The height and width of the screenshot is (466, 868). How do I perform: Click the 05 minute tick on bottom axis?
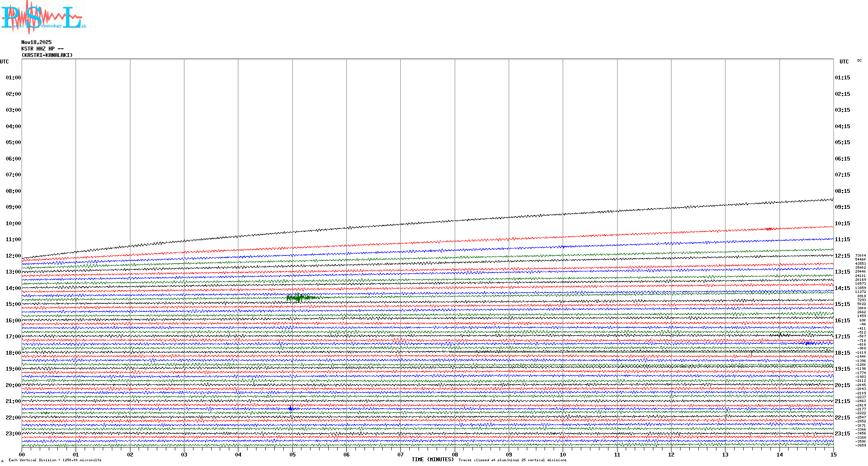click(292, 455)
